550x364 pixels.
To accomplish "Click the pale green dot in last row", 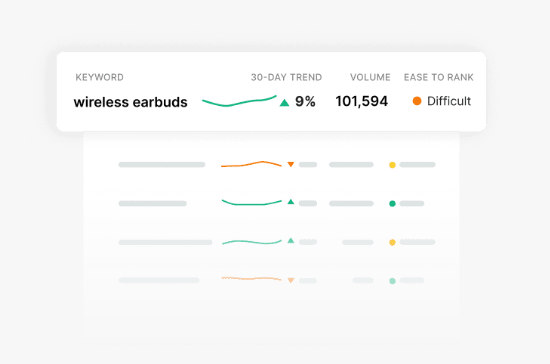I will click(393, 281).
